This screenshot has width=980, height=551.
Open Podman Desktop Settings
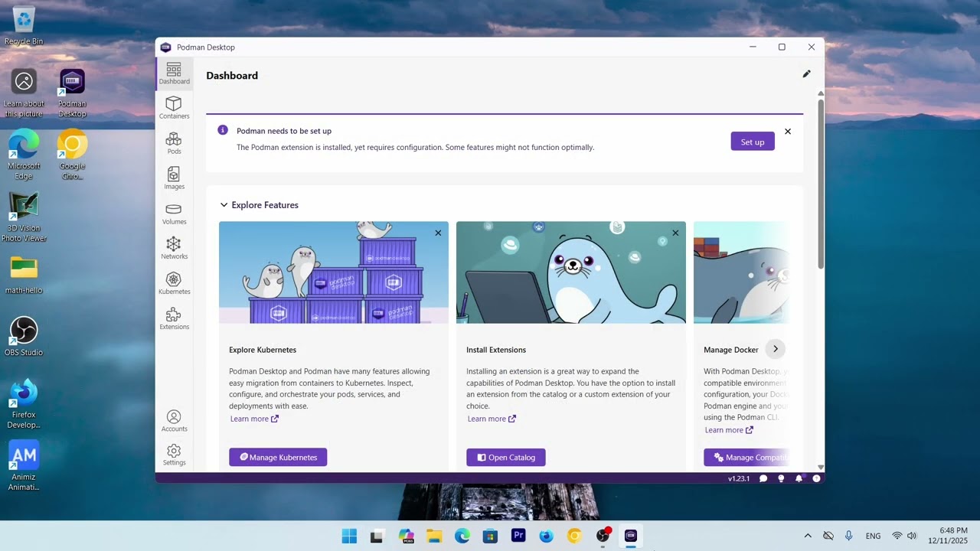point(174,455)
